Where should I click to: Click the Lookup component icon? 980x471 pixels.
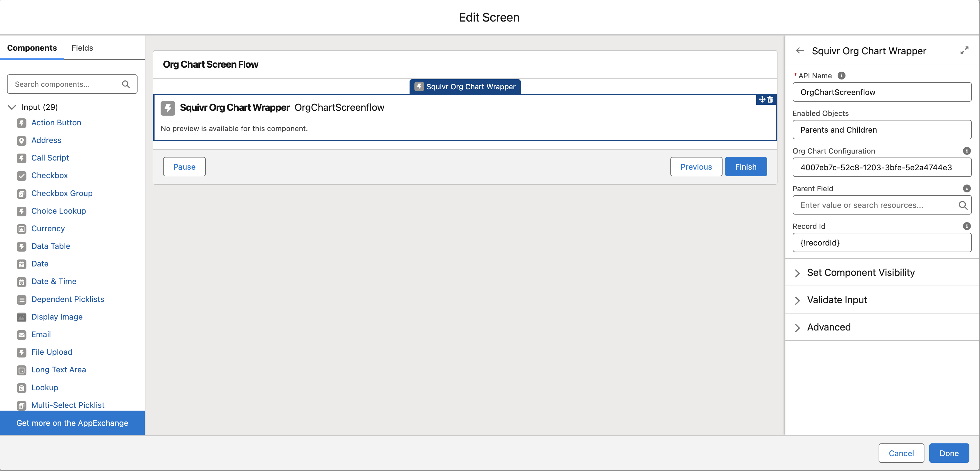coord(22,388)
